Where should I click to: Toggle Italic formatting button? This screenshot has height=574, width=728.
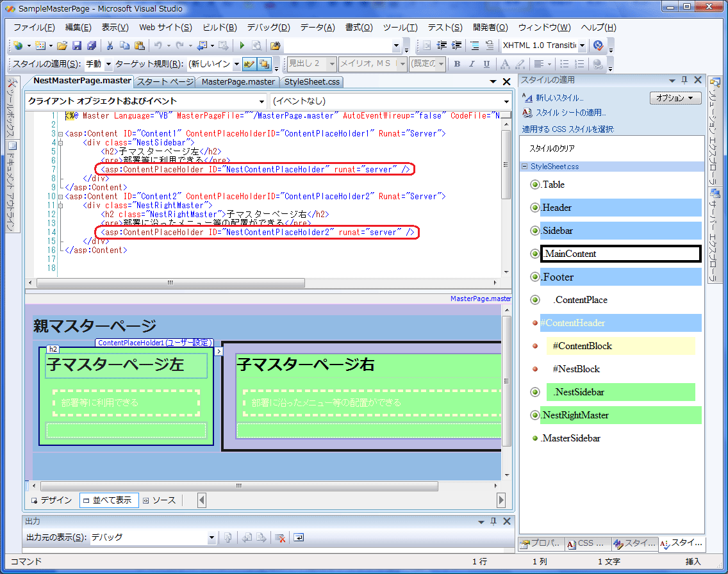(x=472, y=64)
